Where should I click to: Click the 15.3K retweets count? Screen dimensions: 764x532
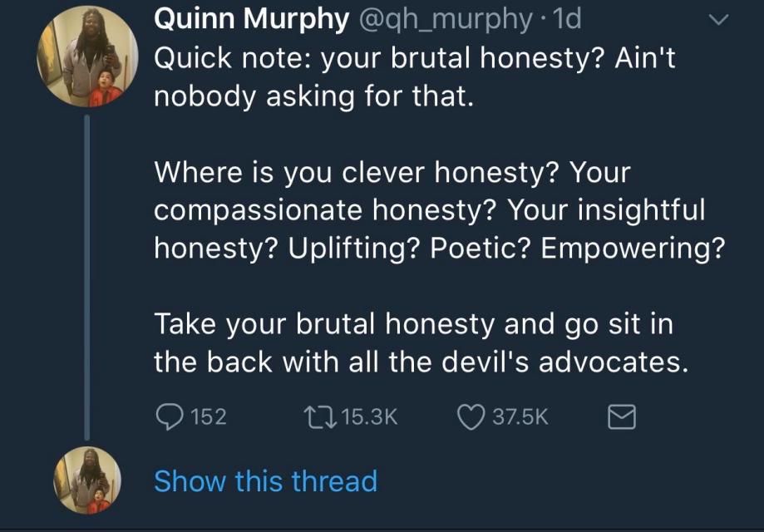point(369,416)
